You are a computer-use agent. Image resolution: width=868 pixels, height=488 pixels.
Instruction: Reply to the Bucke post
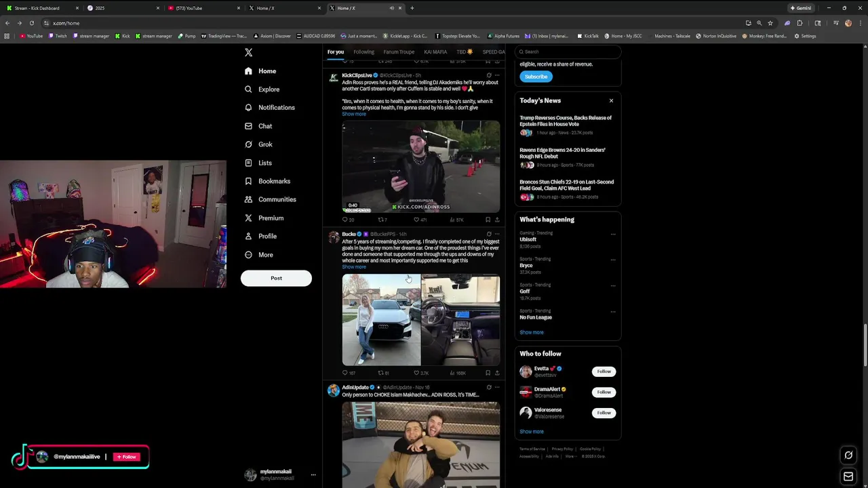345,373
